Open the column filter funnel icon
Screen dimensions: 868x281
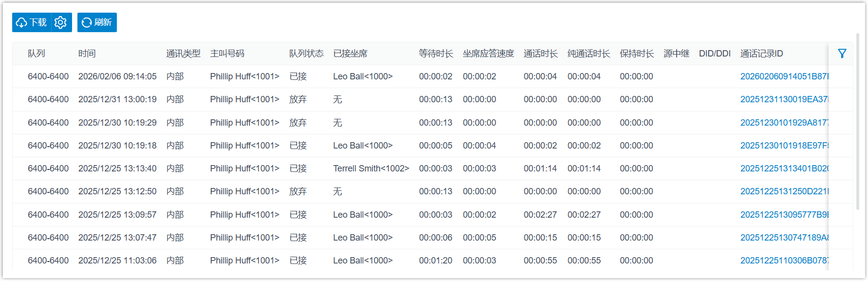point(842,54)
